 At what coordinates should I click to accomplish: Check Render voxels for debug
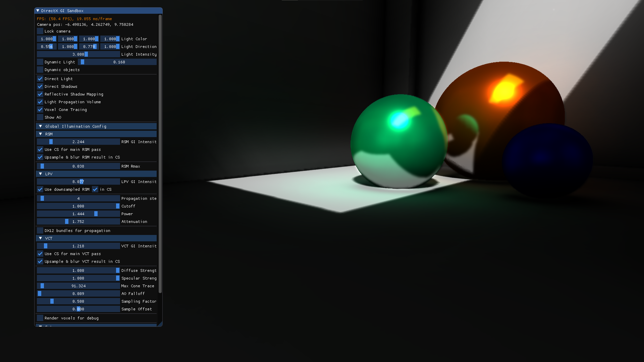click(40, 318)
